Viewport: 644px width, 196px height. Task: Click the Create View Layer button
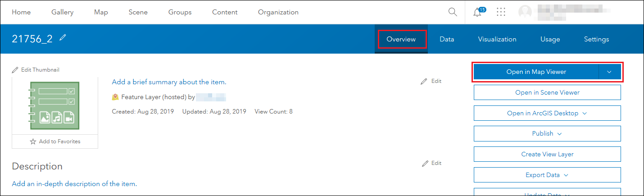pyautogui.click(x=547, y=154)
